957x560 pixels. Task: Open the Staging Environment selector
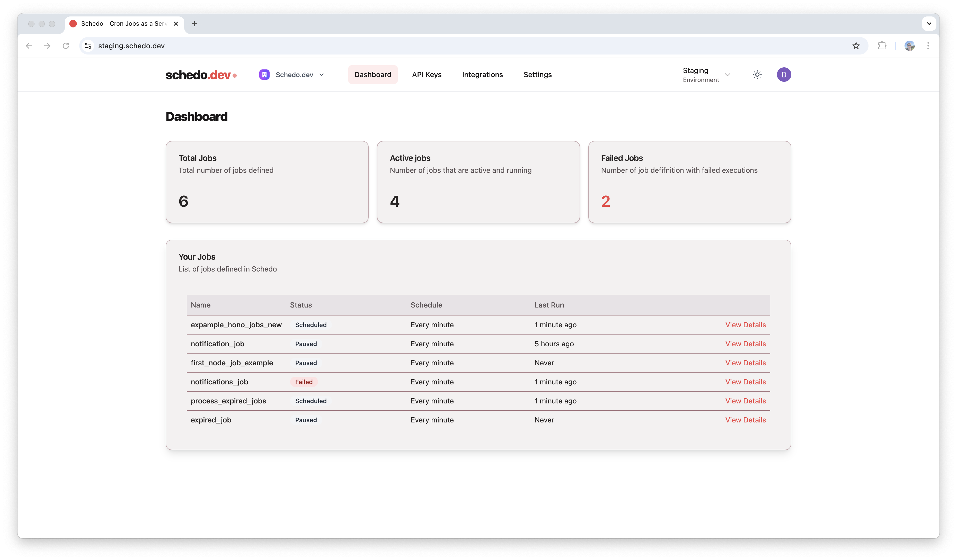tap(706, 75)
